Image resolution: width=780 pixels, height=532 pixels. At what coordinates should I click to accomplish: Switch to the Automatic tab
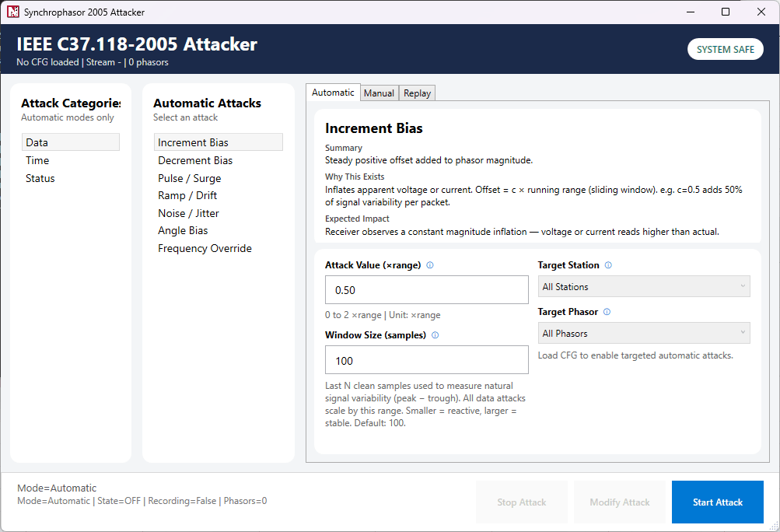click(x=333, y=93)
